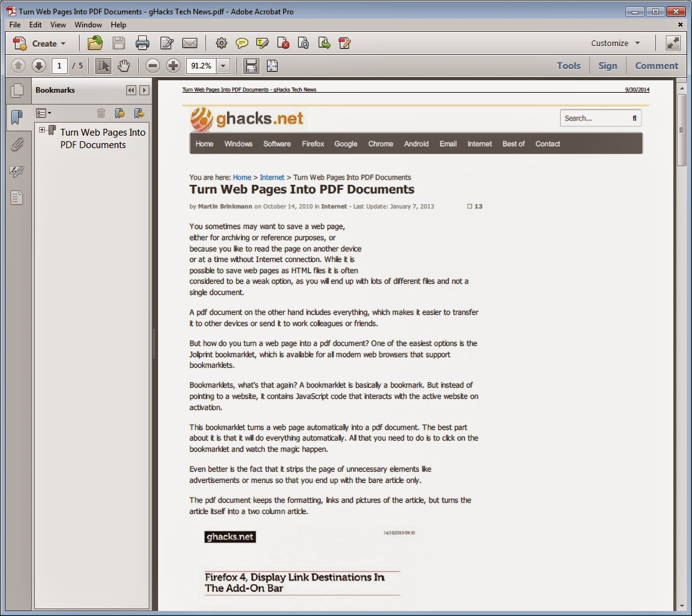This screenshot has height=616, width=692.
Task: Click the Firefox nav item in page
Action: (313, 144)
